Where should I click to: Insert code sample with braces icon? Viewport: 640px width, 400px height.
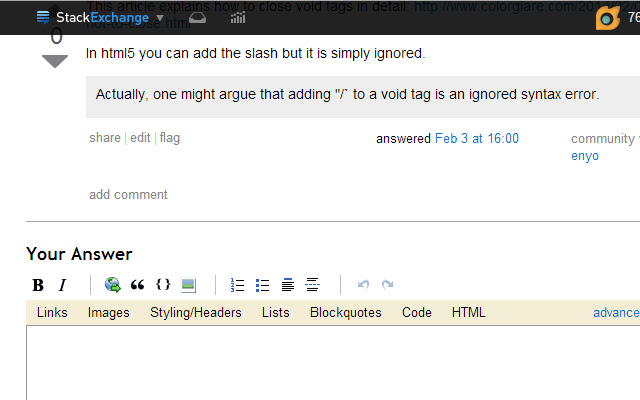163,284
